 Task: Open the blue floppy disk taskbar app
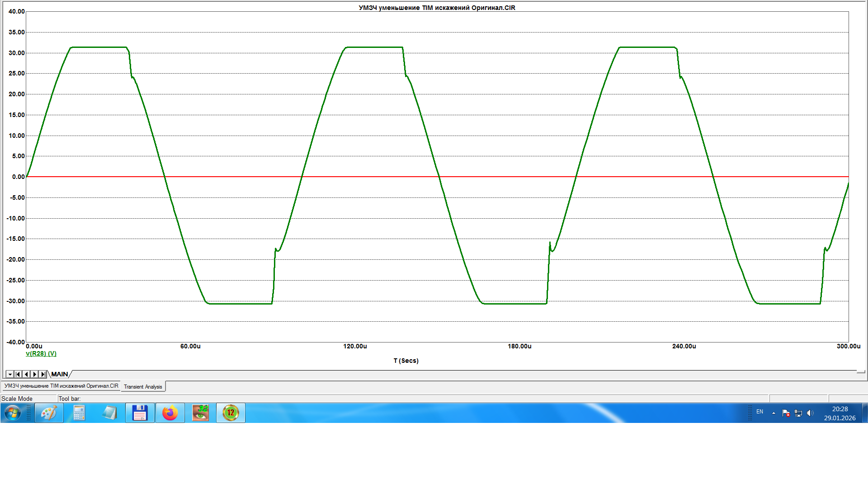[140, 413]
